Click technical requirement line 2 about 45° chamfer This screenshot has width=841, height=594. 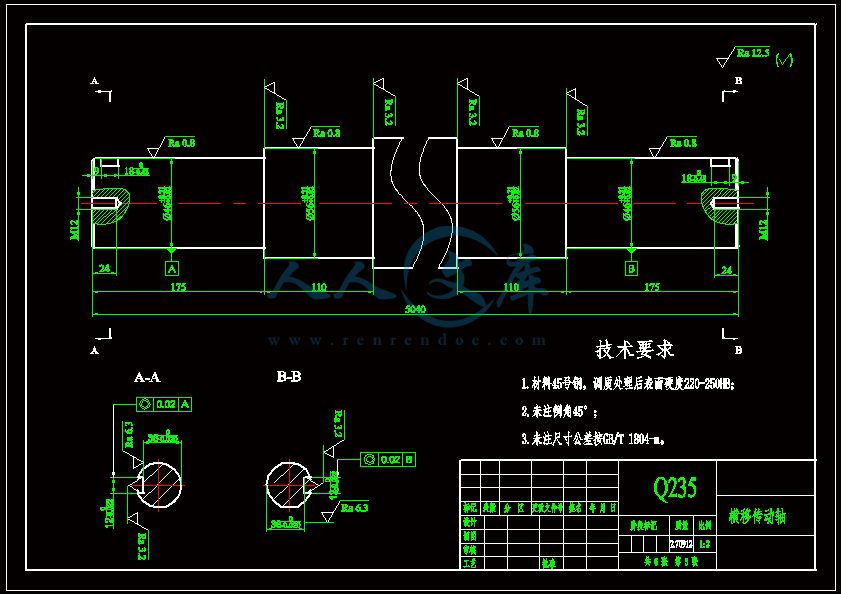click(x=559, y=412)
